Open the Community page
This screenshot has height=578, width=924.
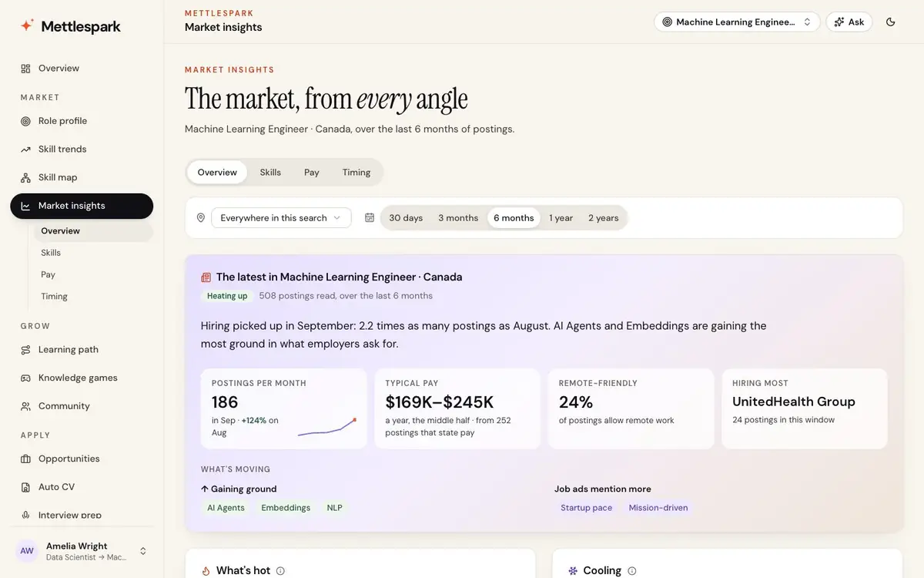coord(82,406)
